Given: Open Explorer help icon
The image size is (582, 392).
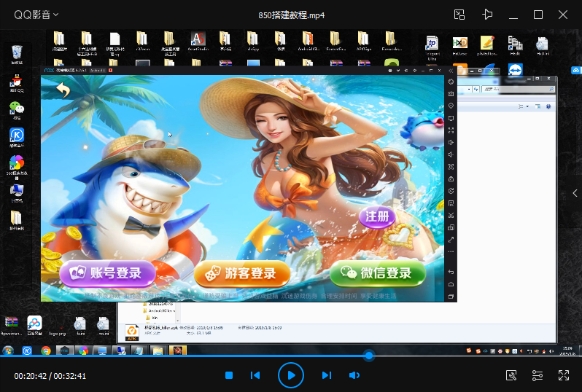Looking at the screenshot, I should [548, 107].
